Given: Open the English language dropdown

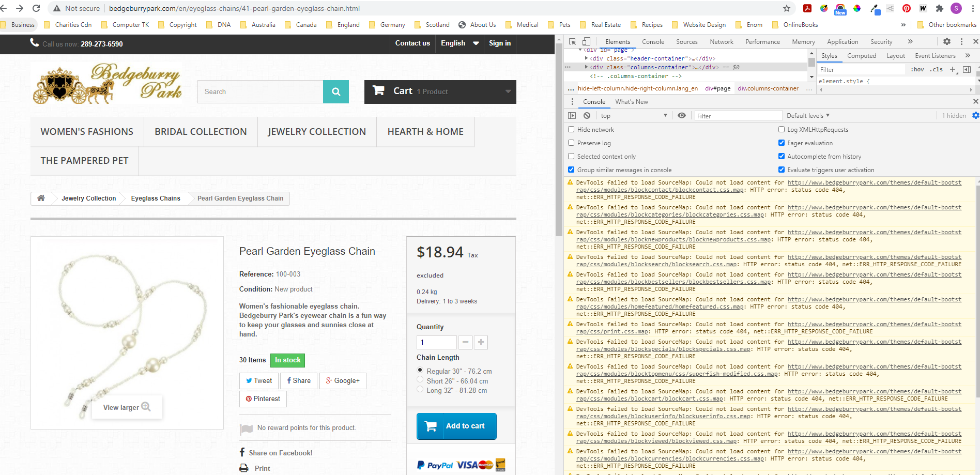Looking at the screenshot, I should pyautogui.click(x=460, y=43).
